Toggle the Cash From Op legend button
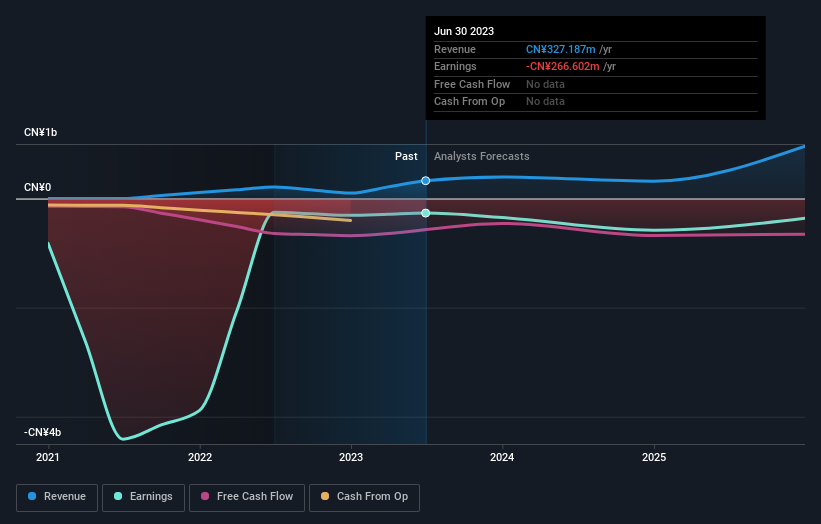This screenshot has height=524, width=821. 364,497
